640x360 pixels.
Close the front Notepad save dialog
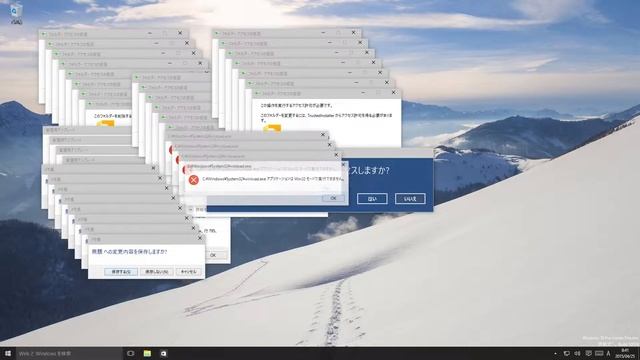click(200, 238)
